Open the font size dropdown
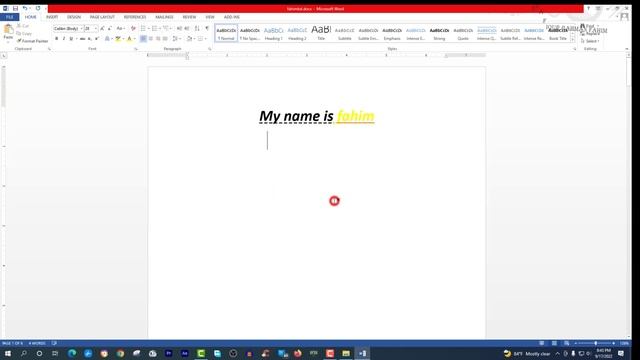640x360 pixels. tap(96, 29)
